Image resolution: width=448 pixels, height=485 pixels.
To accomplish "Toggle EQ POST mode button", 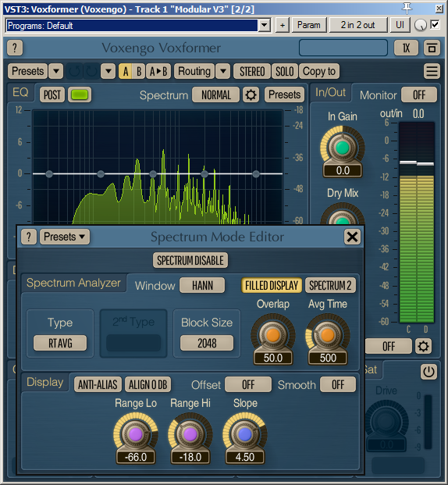I will [52, 95].
